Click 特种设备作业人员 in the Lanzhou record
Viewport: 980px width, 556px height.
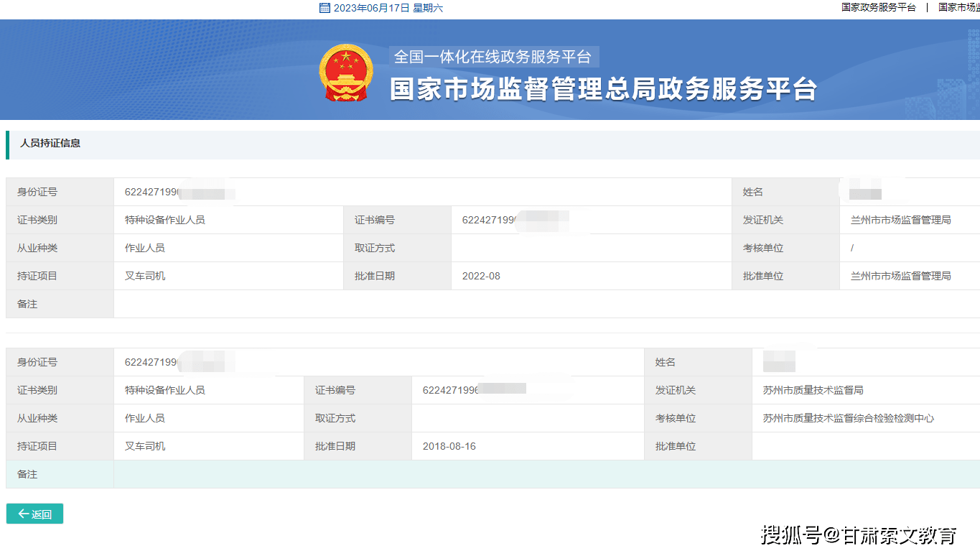[165, 220]
